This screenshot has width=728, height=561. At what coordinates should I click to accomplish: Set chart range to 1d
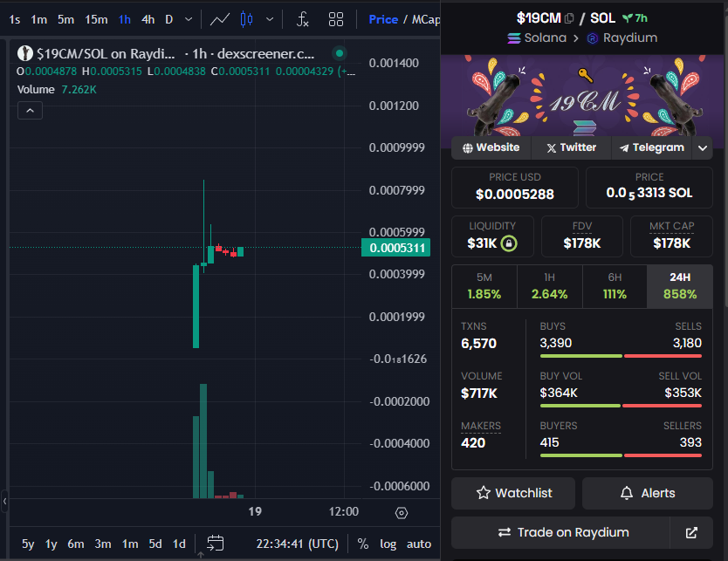pos(179,544)
